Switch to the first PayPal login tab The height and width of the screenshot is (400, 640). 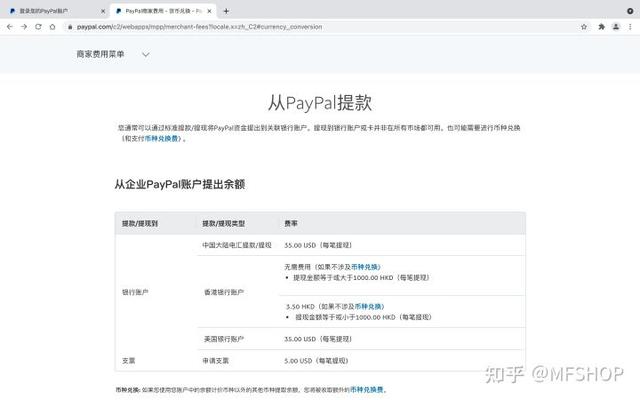[56, 11]
